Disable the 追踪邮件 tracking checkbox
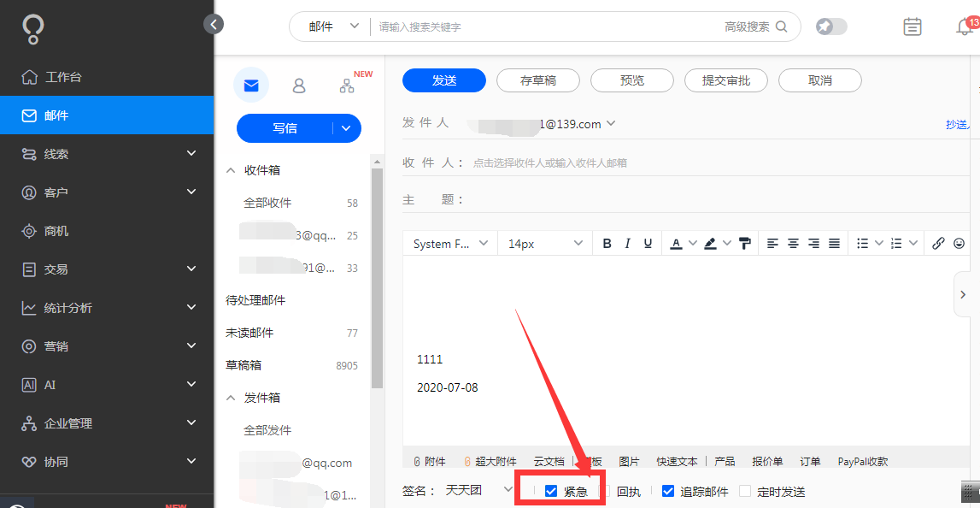Screen dimensions: 980x508 (x=667, y=490)
